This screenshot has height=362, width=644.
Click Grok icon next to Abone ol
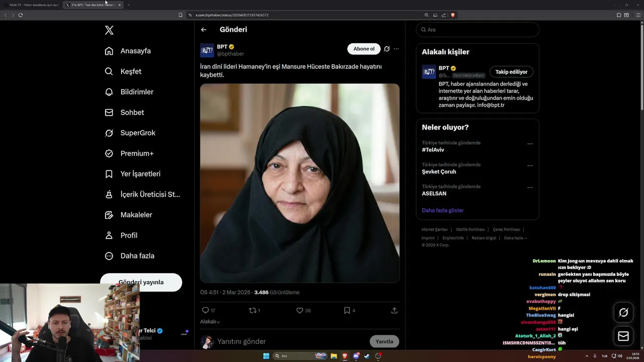pyautogui.click(x=387, y=49)
